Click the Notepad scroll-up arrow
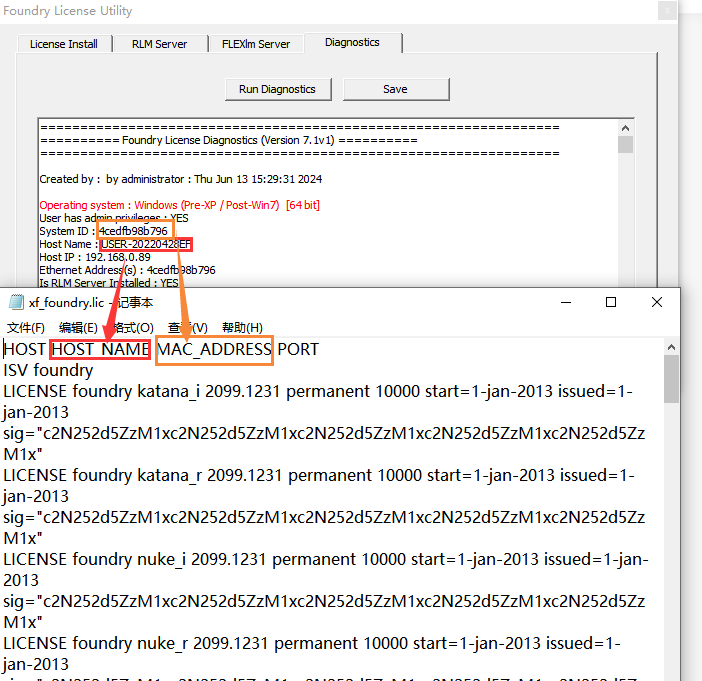The image size is (702, 681). pyautogui.click(x=671, y=347)
